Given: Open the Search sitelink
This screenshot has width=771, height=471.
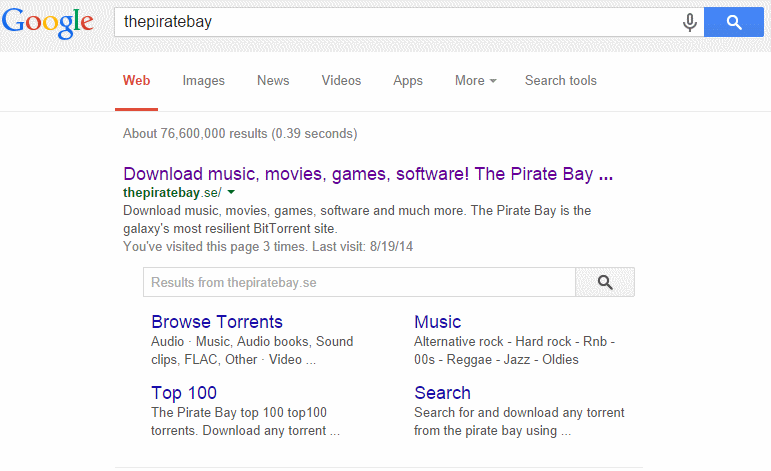Looking at the screenshot, I should pyautogui.click(x=443, y=393).
